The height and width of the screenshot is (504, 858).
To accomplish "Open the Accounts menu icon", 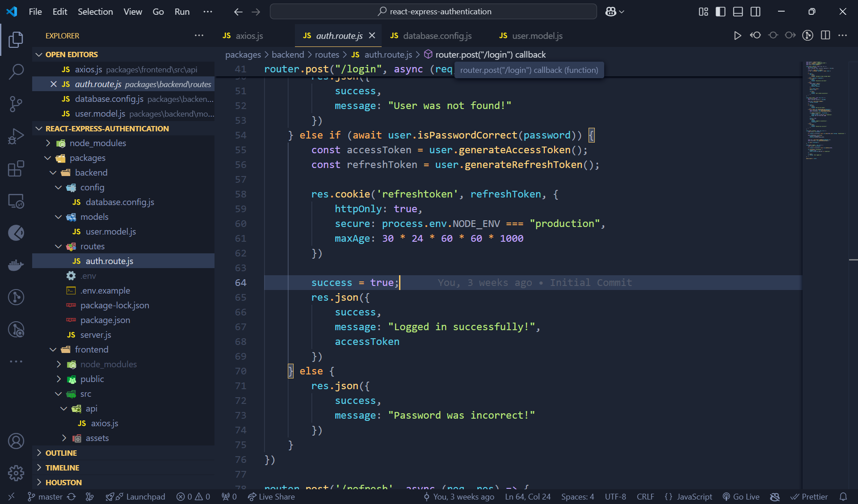I will [16, 441].
